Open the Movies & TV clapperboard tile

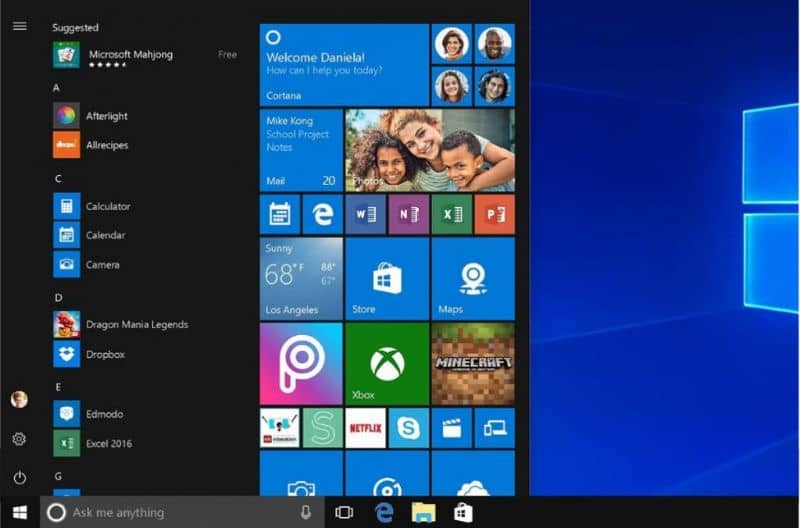[x=452, y=428]
